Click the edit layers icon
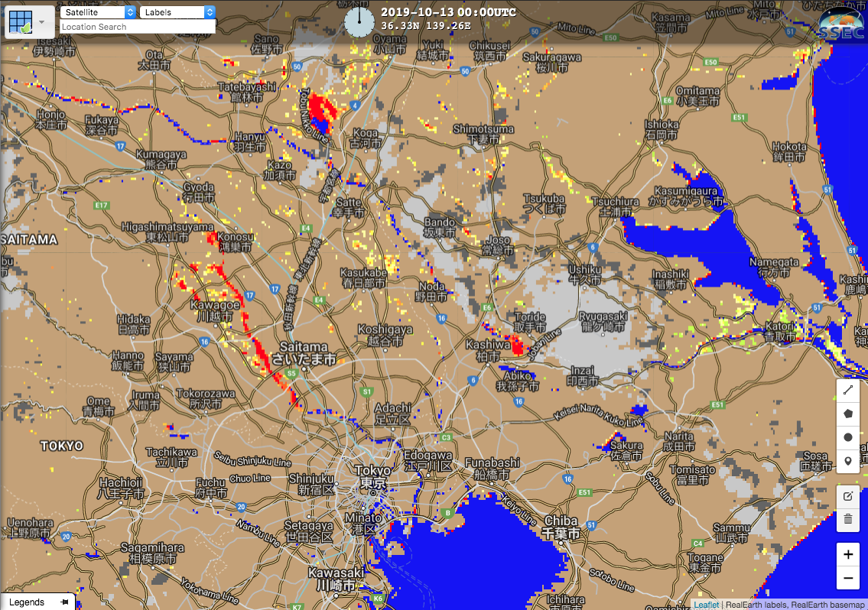868x610 pixels. (847, 496)
